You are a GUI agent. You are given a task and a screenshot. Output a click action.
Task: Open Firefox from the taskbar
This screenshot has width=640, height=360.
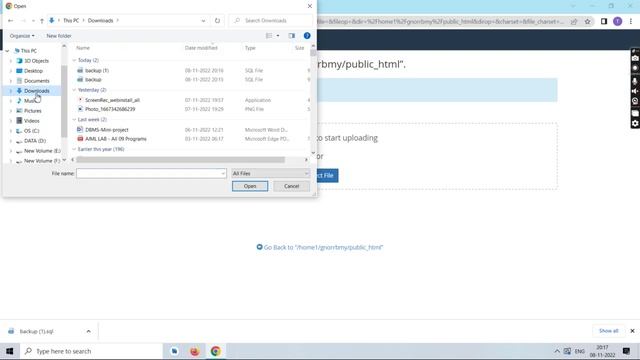(195, 351)
